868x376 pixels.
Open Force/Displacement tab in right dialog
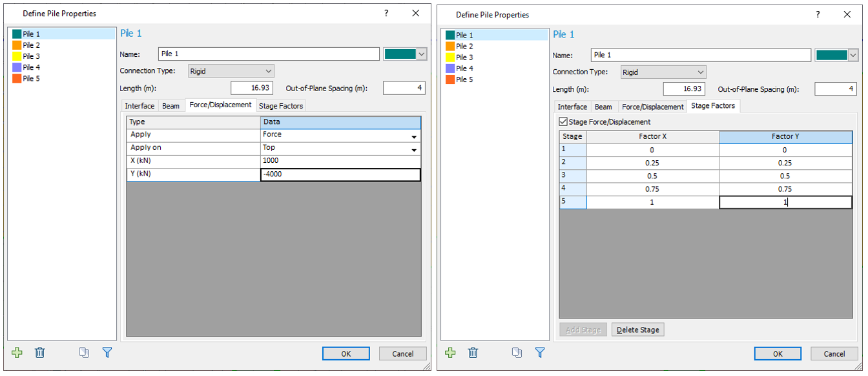tap(653, 107)
